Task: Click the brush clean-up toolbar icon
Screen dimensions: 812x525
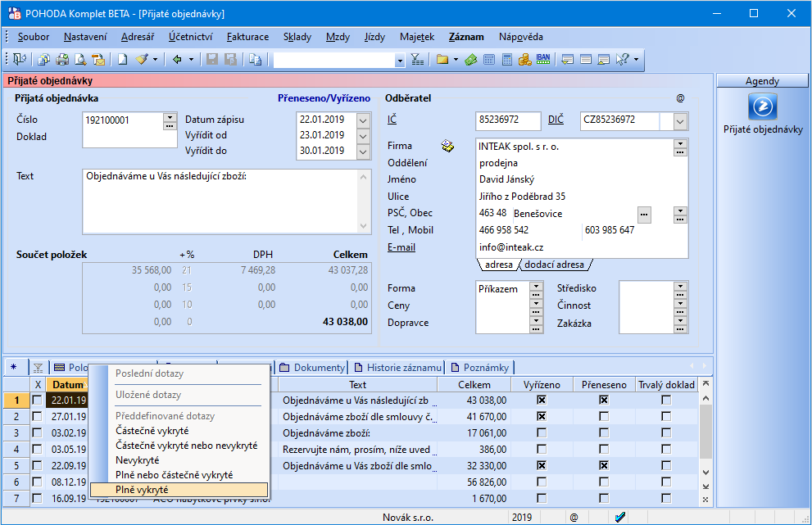Action: click(x=142, y=60)
